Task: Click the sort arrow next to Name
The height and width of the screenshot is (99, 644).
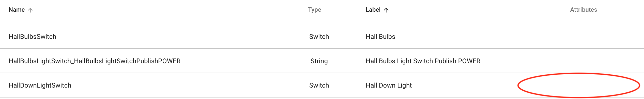Action: coord(30,10)
